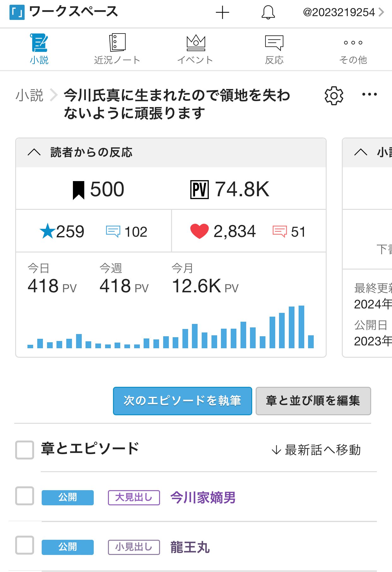
Task: Open the three-dot more options menu
Action: point(369,94)
